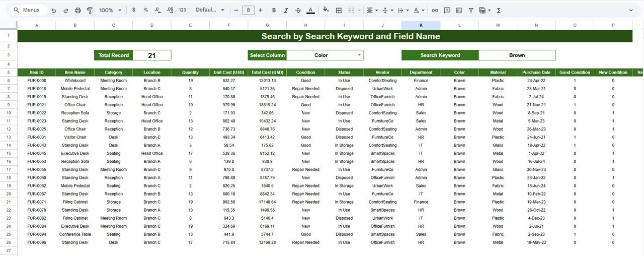Open the fill color paint bucket

click(x=326, y=10)
